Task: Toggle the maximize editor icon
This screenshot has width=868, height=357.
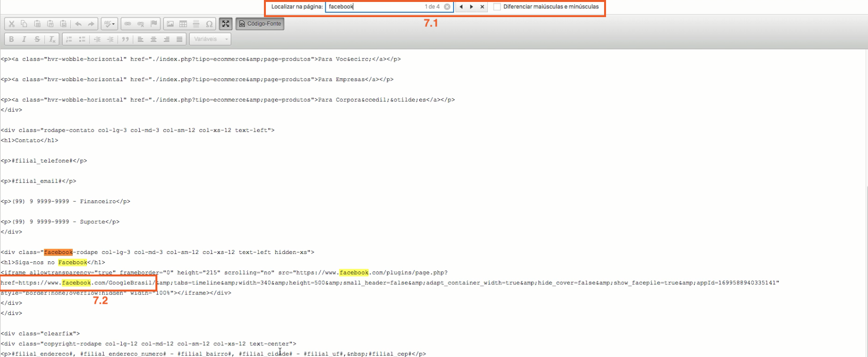Action: (x=225, y=24)
